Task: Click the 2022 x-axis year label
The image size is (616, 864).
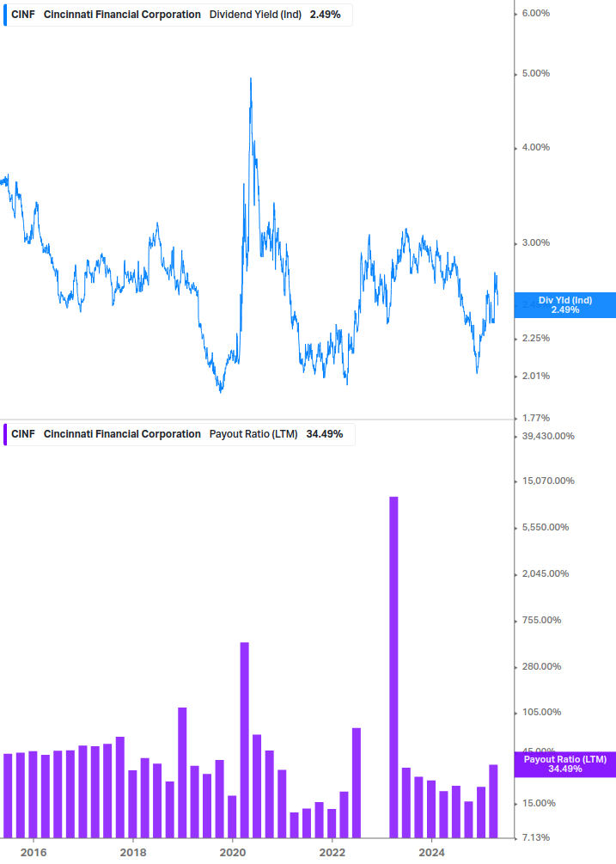Action: coord(332,853)
